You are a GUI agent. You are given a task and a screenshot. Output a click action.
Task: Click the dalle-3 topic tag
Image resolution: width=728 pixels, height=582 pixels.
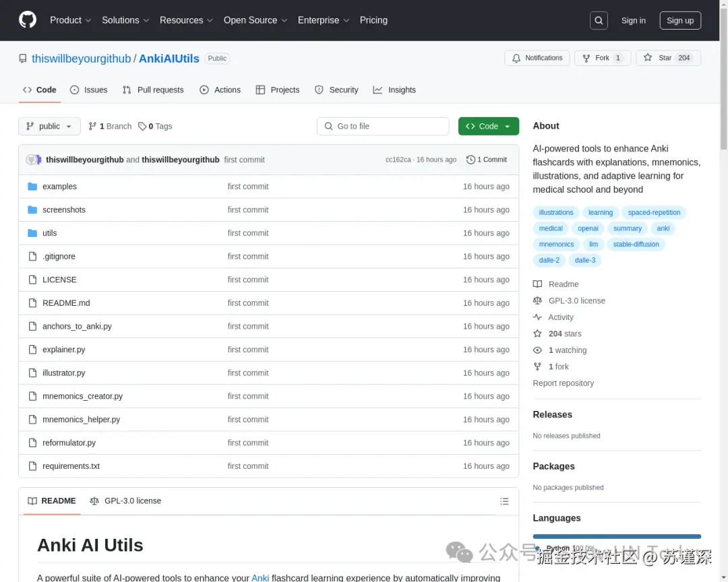click(585, 261)
